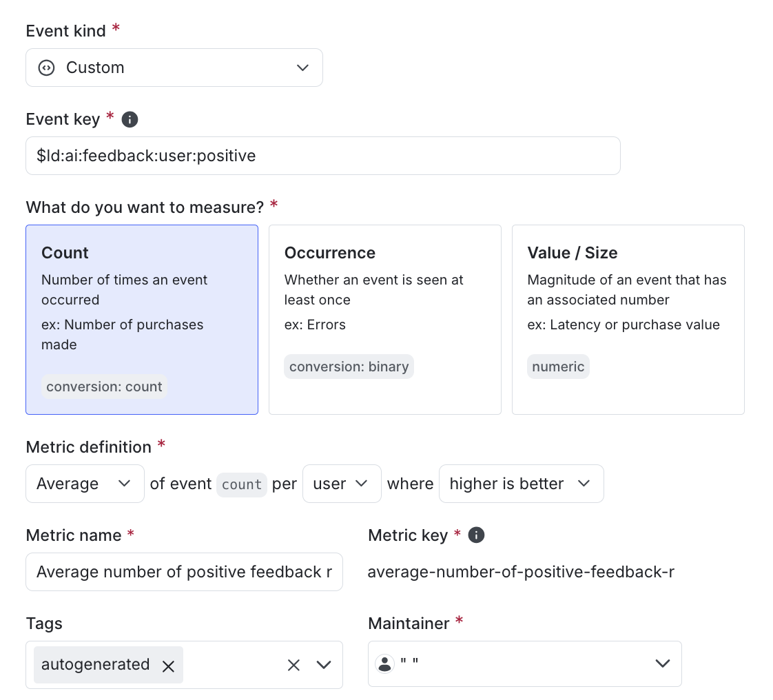The image size is (773, 700).
Task: Expand the per user unit dropdown
Action: click(x=342, y=484)
